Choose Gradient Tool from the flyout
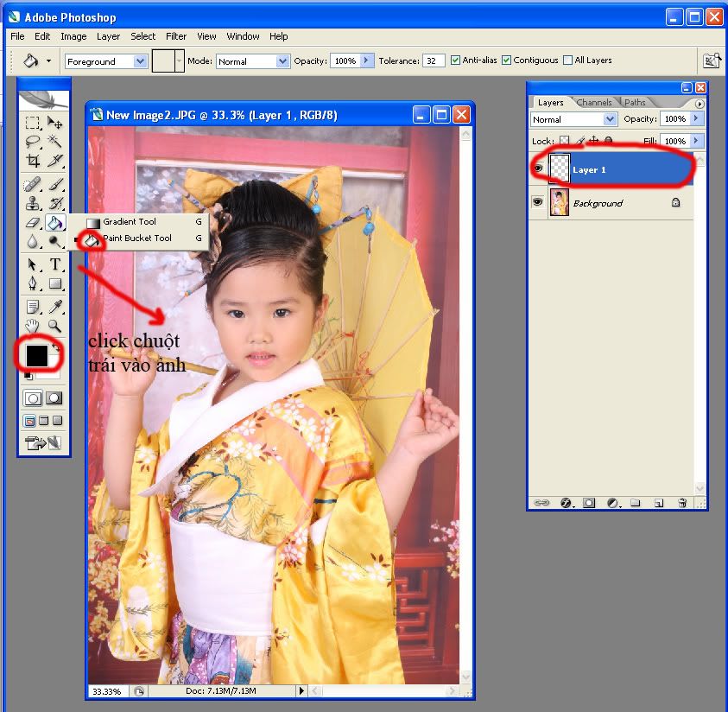Viewport: 728px width, 712px height. pyautogui.click(x=130, y=222)
